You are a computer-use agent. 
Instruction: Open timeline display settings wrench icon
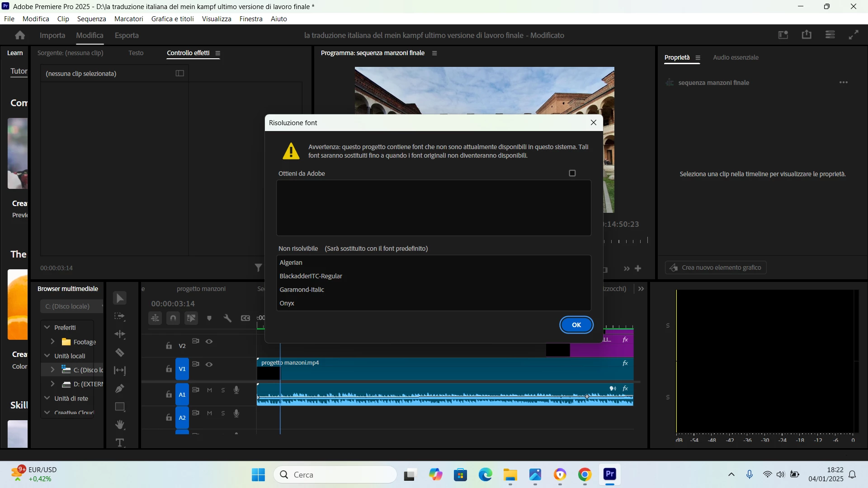[x=227, y=318]
